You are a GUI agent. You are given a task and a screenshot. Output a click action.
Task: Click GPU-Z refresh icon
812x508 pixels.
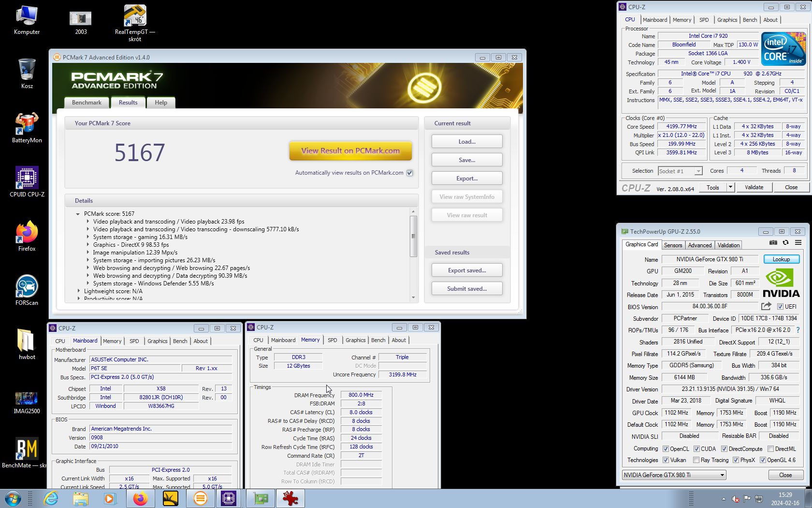(x=785, y=242)
